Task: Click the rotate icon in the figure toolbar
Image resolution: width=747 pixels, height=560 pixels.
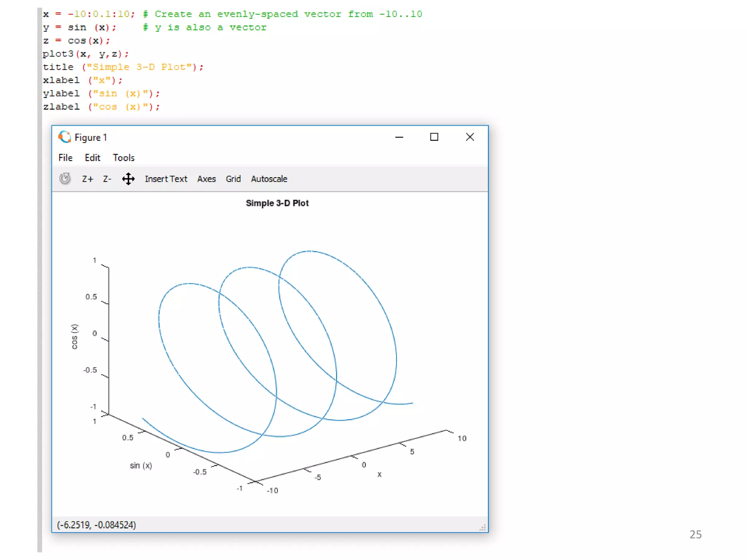Action: tap(65, 179)
